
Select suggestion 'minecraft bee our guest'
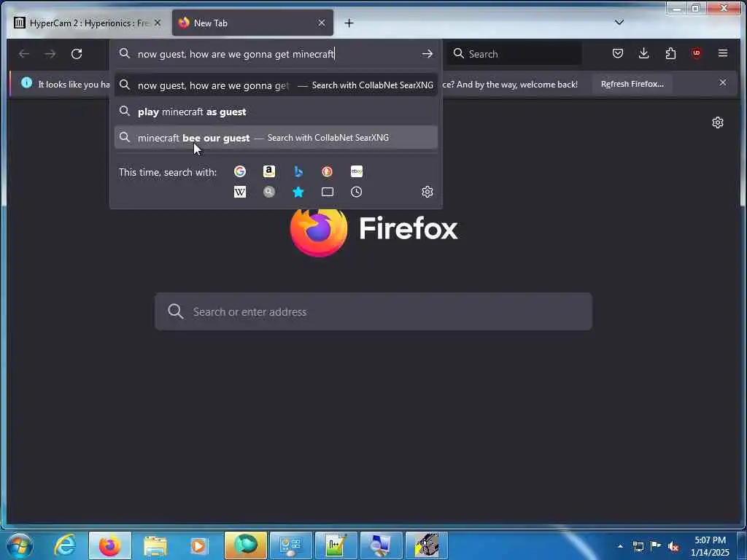pos(276,138)
